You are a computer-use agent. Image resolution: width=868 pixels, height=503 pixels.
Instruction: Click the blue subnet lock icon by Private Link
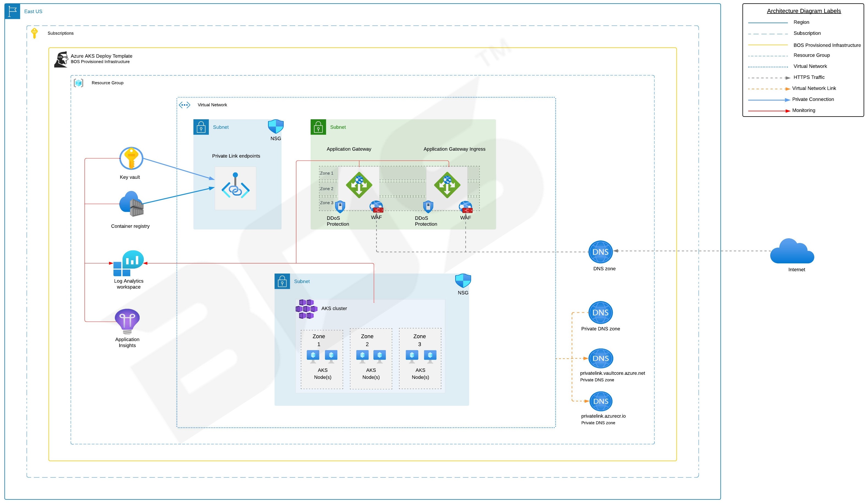(201, 127)
